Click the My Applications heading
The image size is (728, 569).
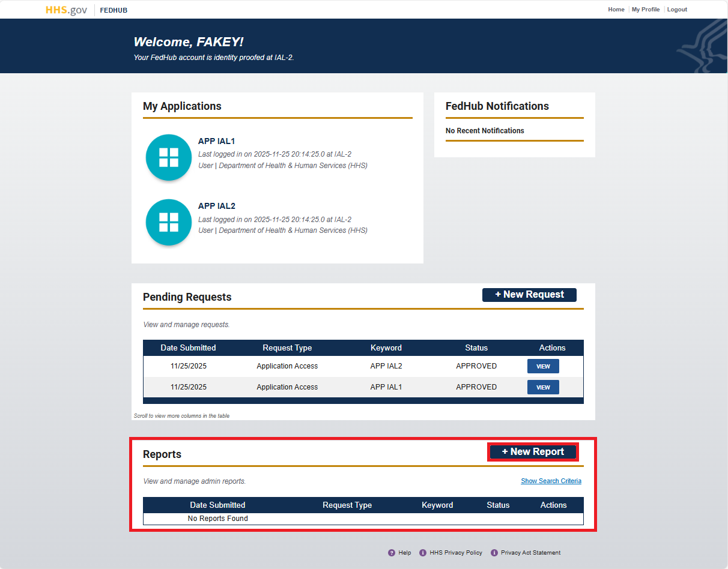tap(182, 106)
